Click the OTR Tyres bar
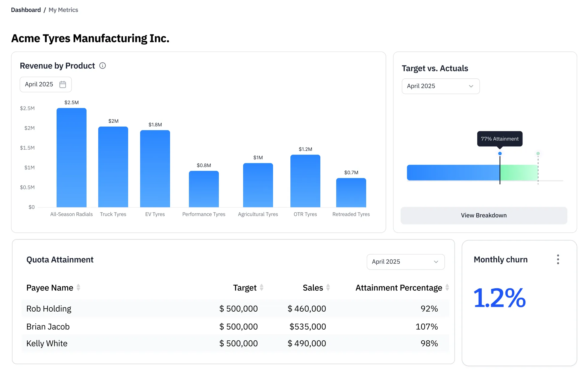This screenshot has height=379, width=588. (305, 181)
